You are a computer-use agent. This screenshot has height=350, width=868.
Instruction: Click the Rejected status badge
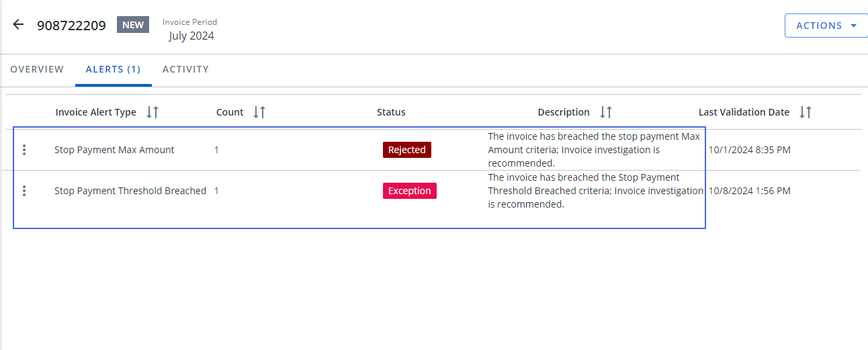tap(406, 150)
